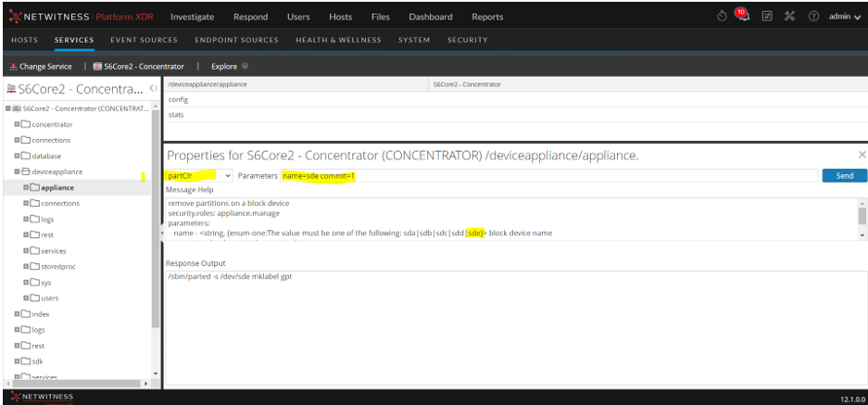Select the config row in table
Screen dimensions: 868x405
[x=515, y=100]
